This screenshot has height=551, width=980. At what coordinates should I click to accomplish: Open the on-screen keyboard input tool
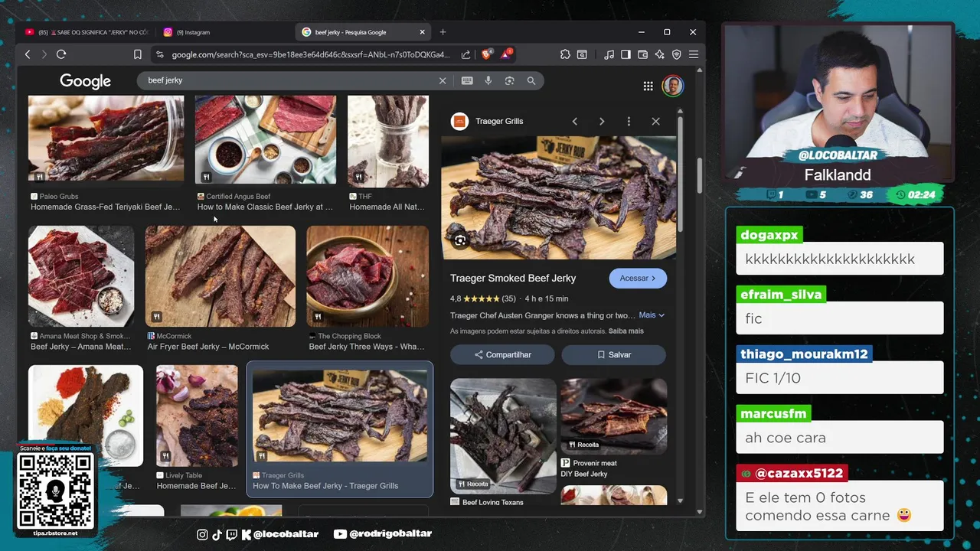coord(467,80)
